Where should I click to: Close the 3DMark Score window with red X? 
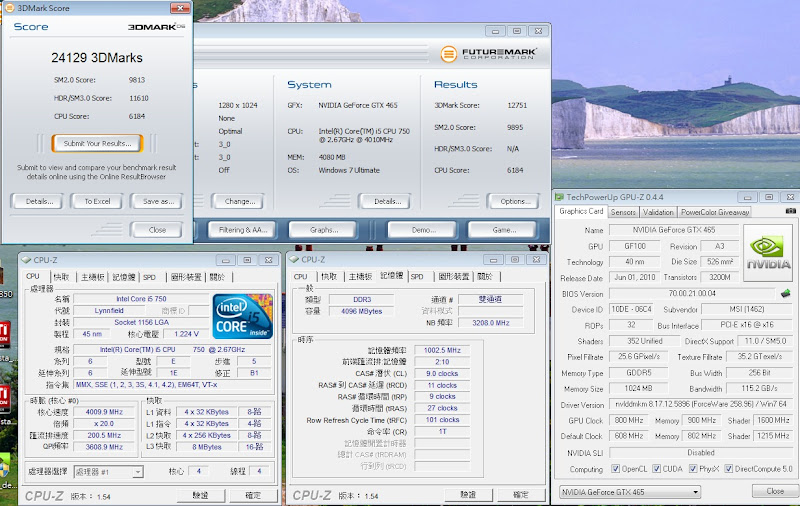[x=180, y=8]
